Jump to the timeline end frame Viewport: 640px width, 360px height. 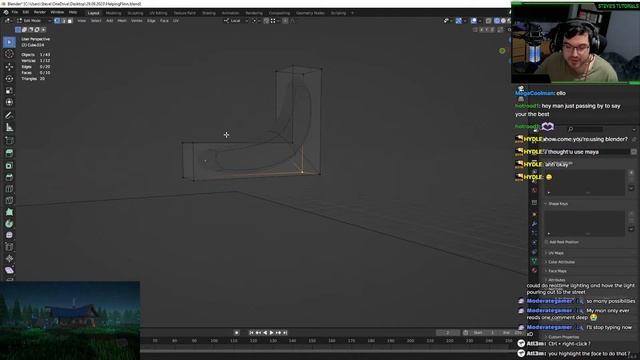285,333
